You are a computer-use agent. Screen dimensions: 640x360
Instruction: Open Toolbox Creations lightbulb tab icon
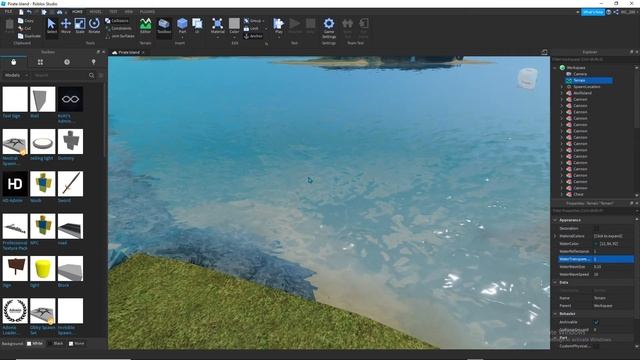click(93, 62)
